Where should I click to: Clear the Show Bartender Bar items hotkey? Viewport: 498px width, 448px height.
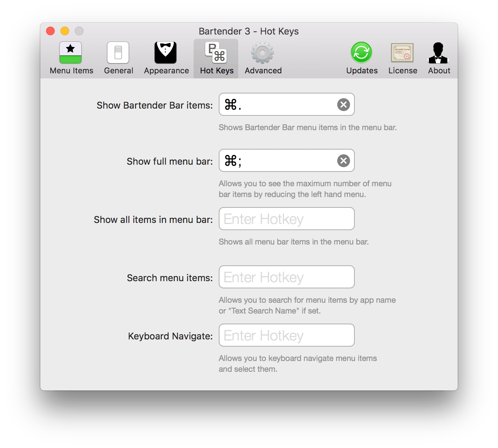coord(344,105)
